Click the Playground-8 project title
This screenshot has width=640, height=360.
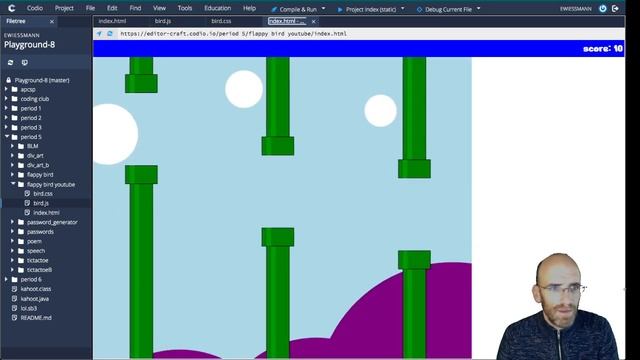point(29,44)
